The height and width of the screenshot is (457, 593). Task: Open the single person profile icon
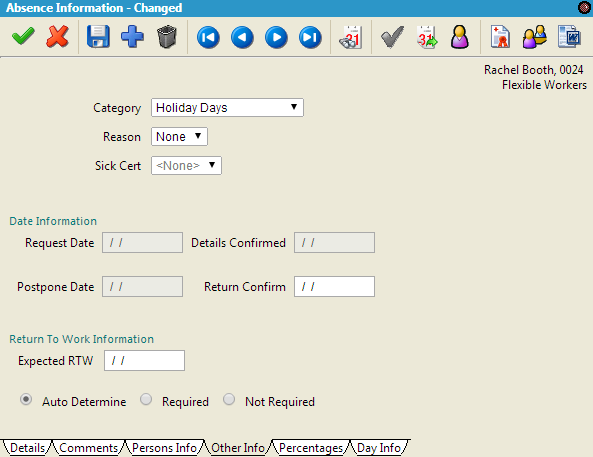pyautogui.click(x=459, y=37)
